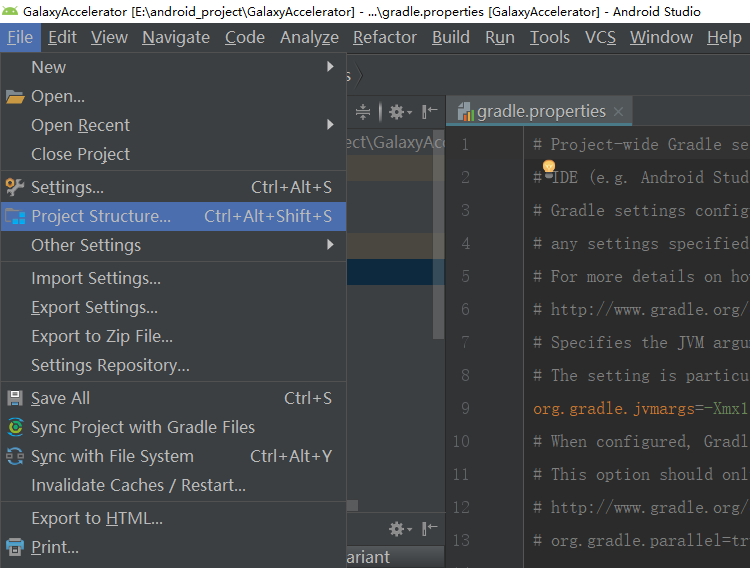Choose Import Settings...
This screenshot has height=568, width=750.
click(x=173, y=278)
